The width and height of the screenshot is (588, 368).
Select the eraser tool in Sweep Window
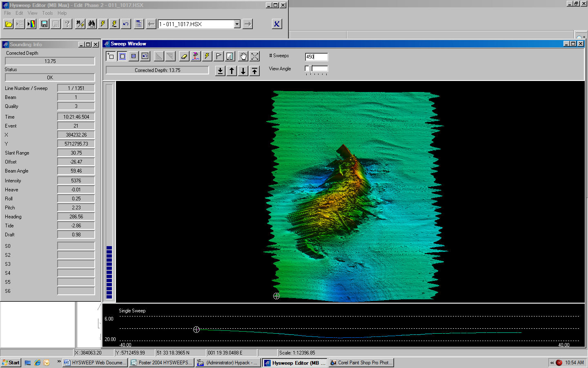click(184, 56)
